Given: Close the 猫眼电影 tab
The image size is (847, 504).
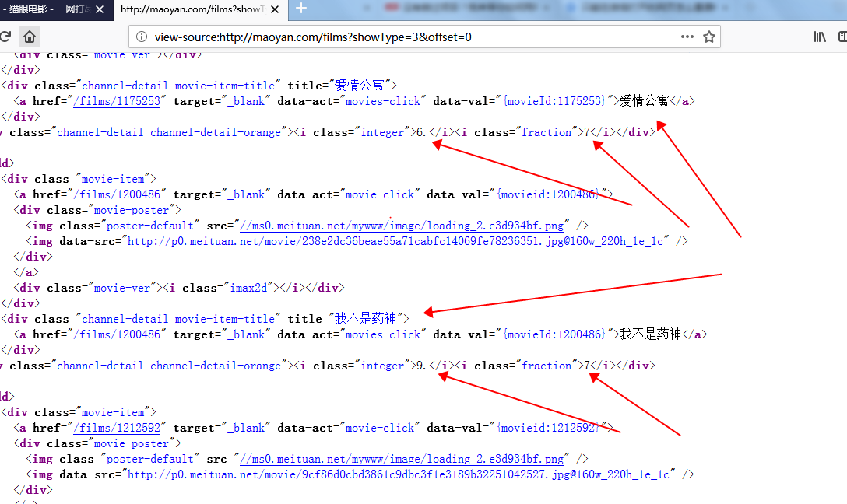Looking at the screenshot, I should click(100, 9).
